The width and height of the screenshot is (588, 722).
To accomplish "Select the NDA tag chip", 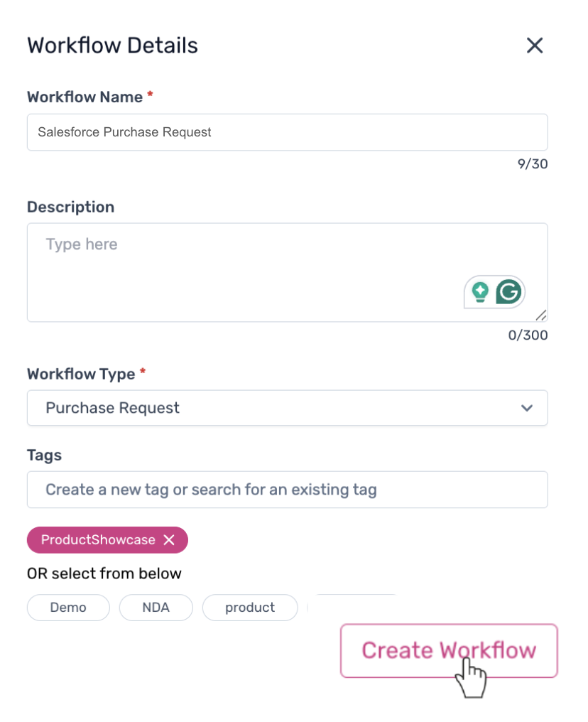I will (156, 608).
